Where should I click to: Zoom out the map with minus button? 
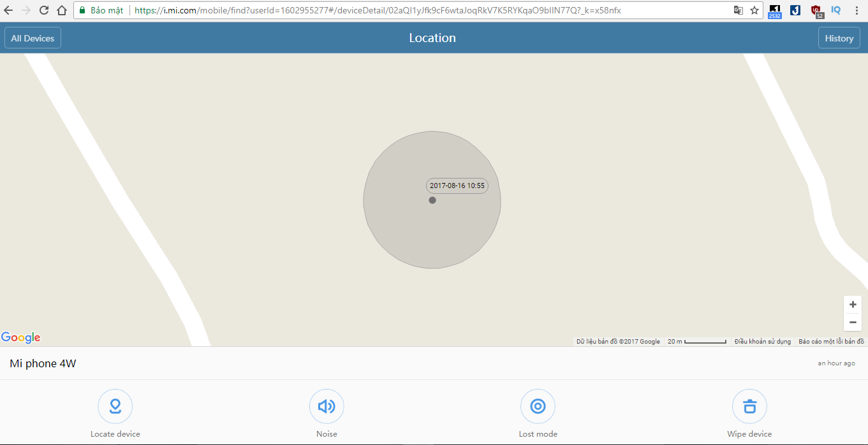tap(853, 322)
